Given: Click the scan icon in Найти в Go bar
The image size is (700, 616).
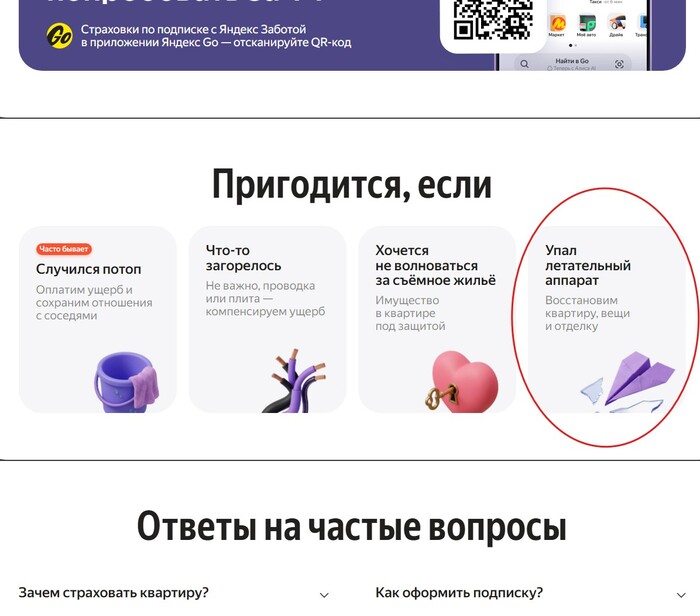Looking at the screenshot, I should (x=619, y=64).
